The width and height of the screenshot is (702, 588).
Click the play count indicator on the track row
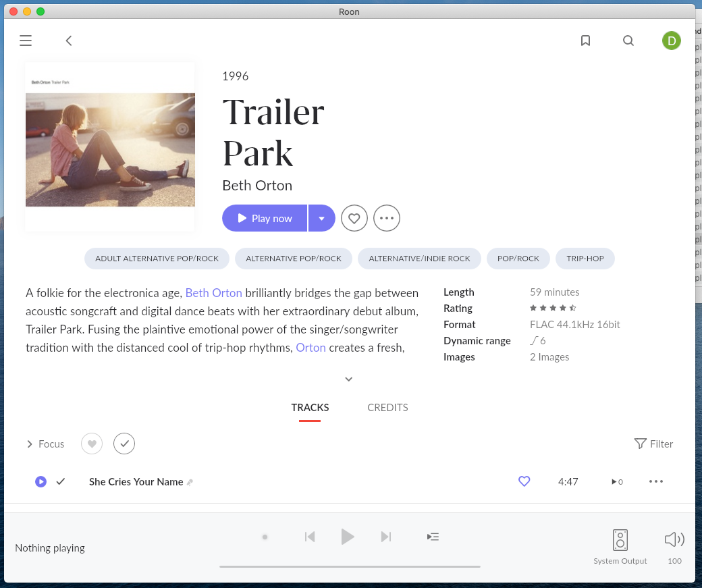click(x=617, y=482)
